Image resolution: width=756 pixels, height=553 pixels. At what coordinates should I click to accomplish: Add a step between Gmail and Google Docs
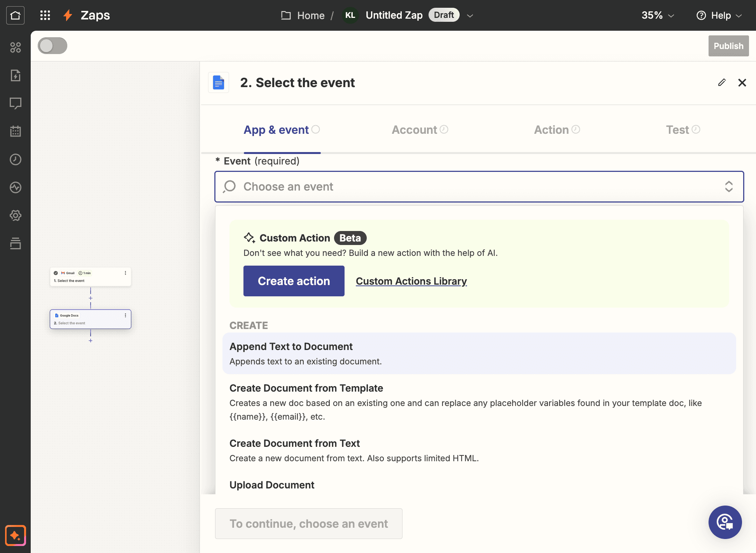tap(91, 298)
